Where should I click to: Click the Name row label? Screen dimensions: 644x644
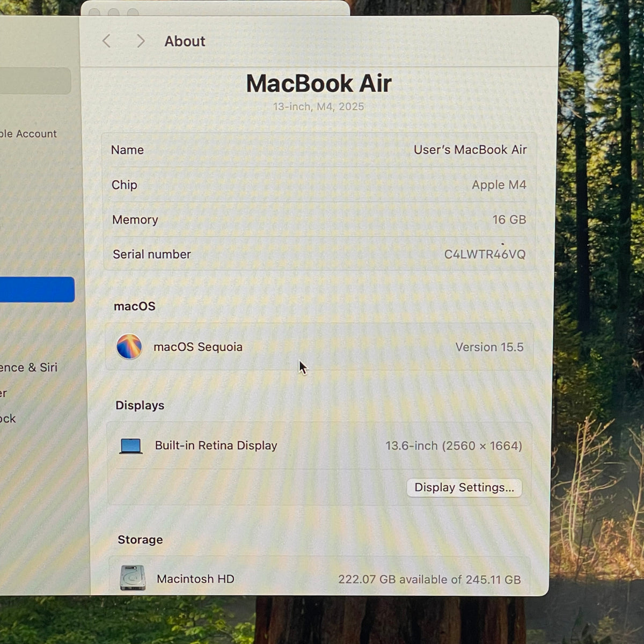pyautogui.click(x=127, y=150)
